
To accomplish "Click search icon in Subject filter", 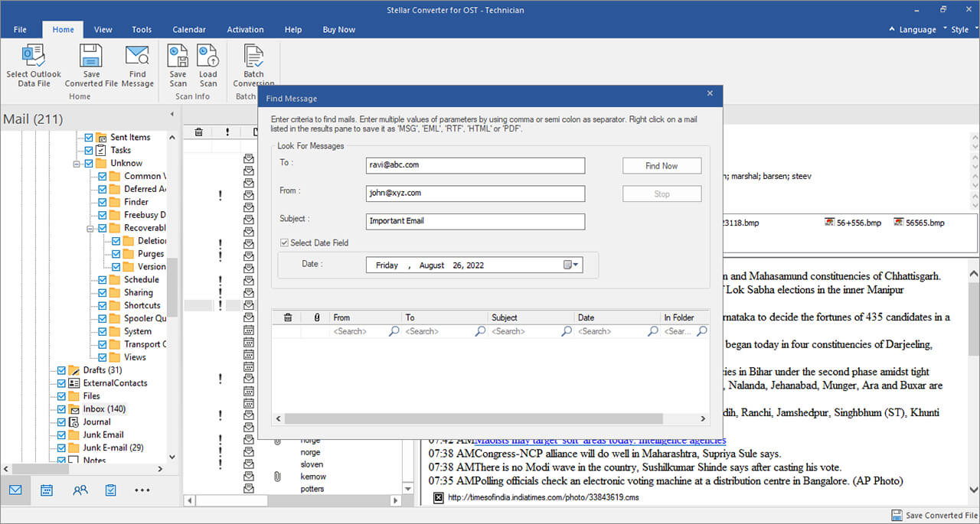I will point(567,331).
